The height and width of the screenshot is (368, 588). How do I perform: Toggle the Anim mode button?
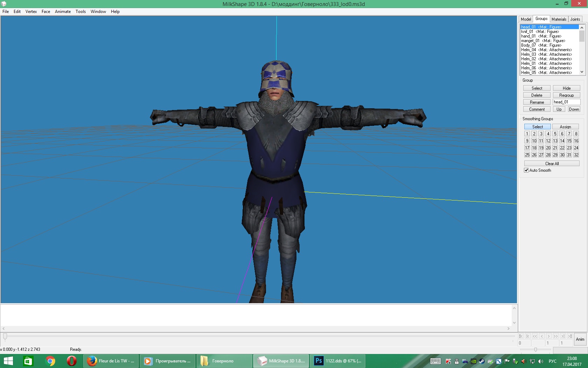[580, 339]
